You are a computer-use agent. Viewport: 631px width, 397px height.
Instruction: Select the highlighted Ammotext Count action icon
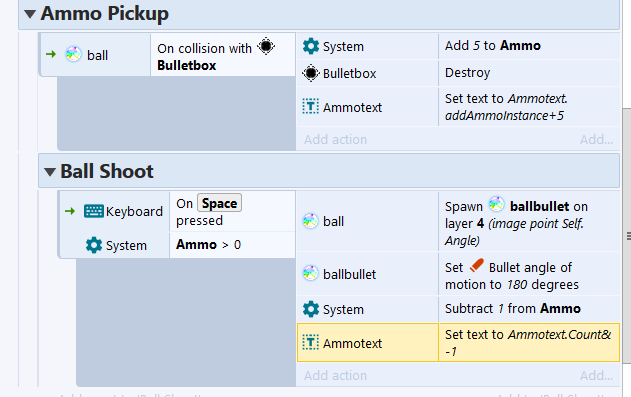(x=310, y=342)
